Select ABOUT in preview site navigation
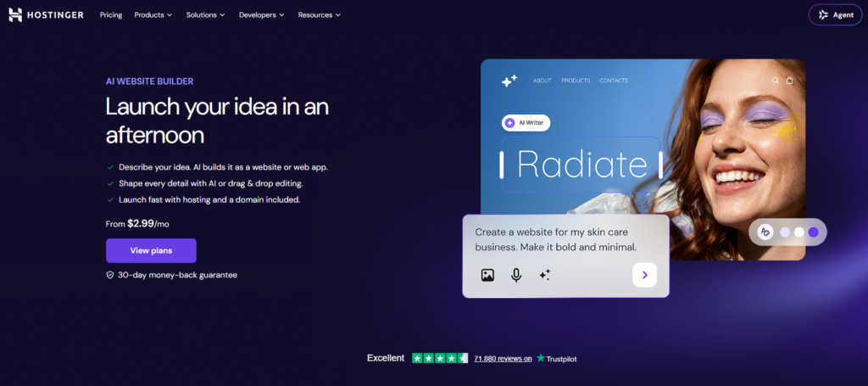The image size is (868, 386). click(542, 81)
